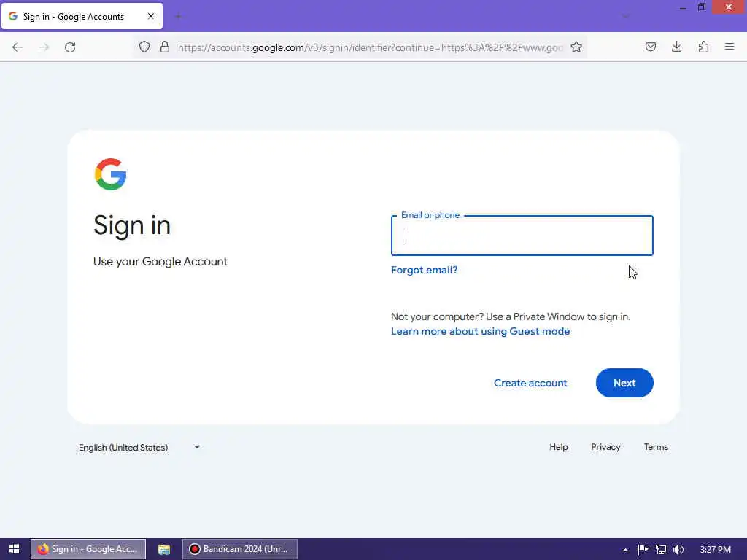Click the address bar URL
This screenshot has height=560, width=747.
[x=370, y=47]
